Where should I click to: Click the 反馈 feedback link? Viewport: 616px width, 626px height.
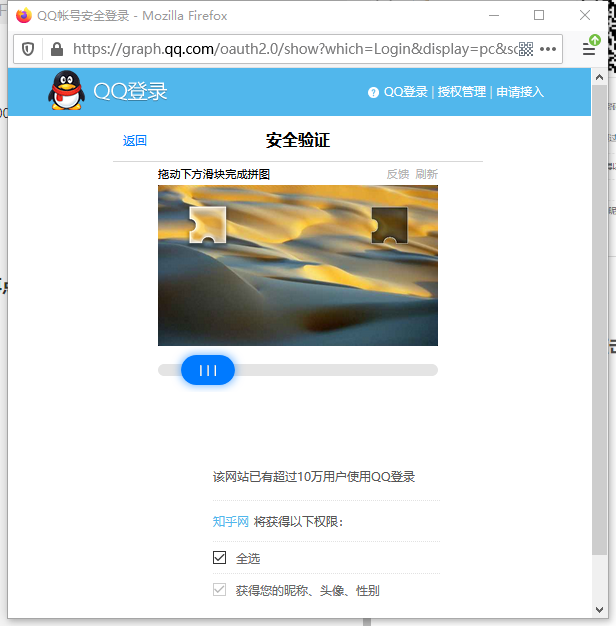[x=398, y=174]
